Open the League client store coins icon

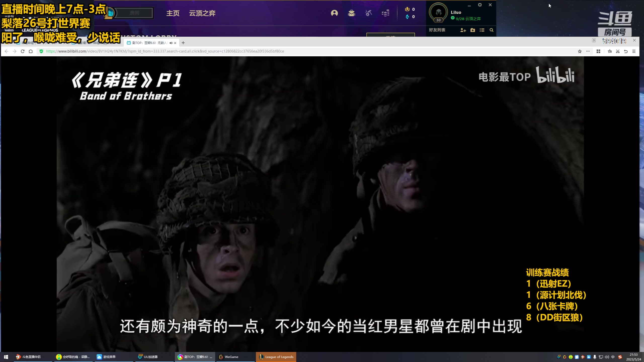pos(386,13)
